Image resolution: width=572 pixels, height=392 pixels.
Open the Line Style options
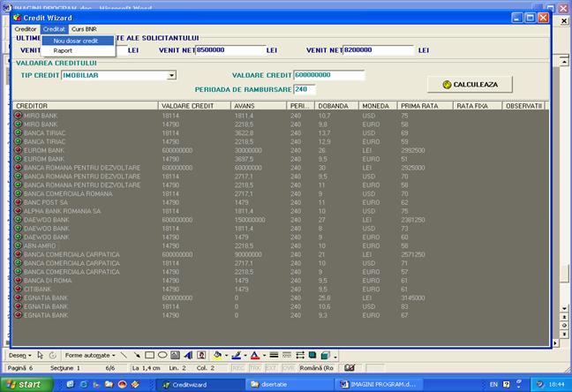[274, 355]
